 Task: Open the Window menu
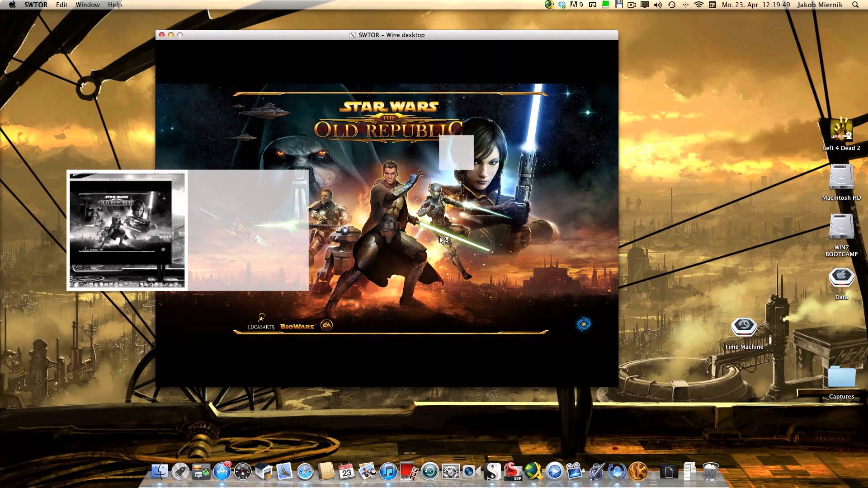[88, 5]
